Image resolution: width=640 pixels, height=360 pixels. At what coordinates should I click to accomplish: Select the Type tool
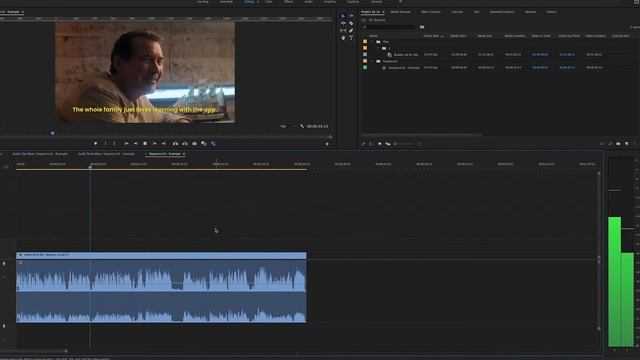[351, 38]
